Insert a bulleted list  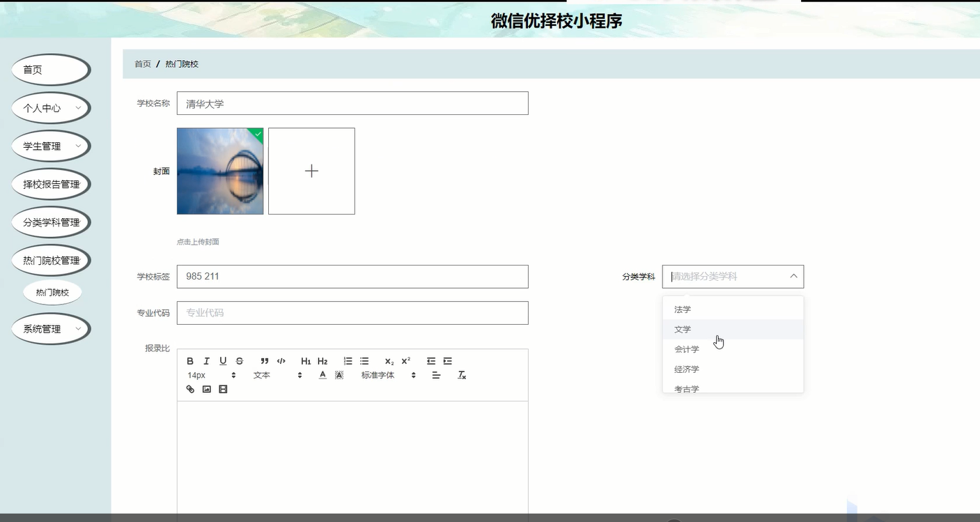364,361
